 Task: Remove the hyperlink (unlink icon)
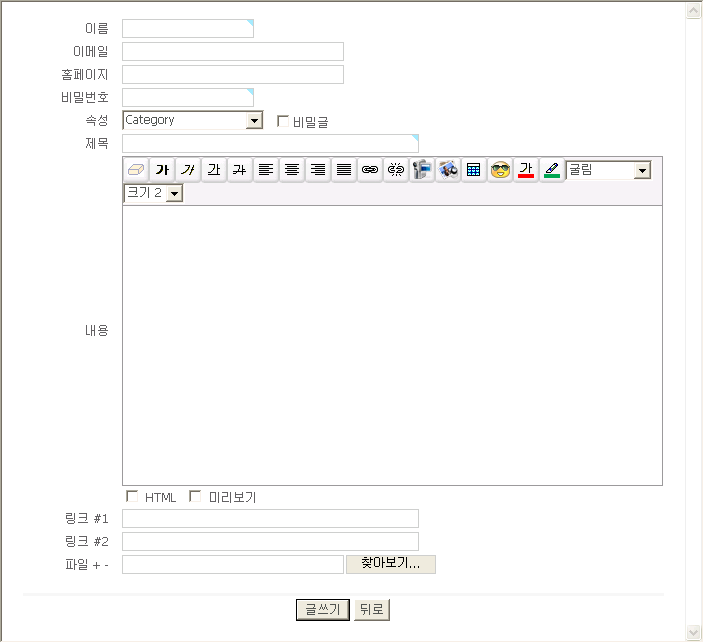pos(396,170)
